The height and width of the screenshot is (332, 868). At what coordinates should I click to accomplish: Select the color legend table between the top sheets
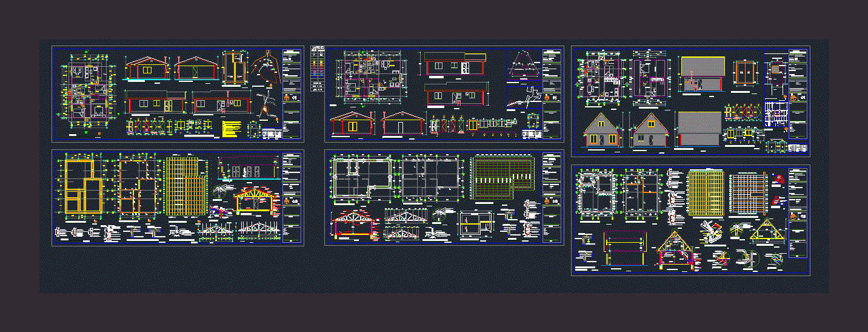(317, 68)
